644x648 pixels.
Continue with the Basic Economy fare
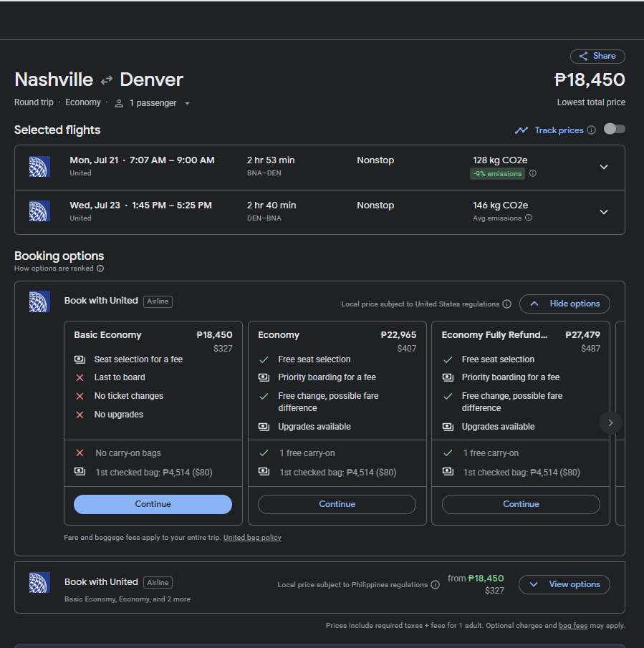click(153, 504)
